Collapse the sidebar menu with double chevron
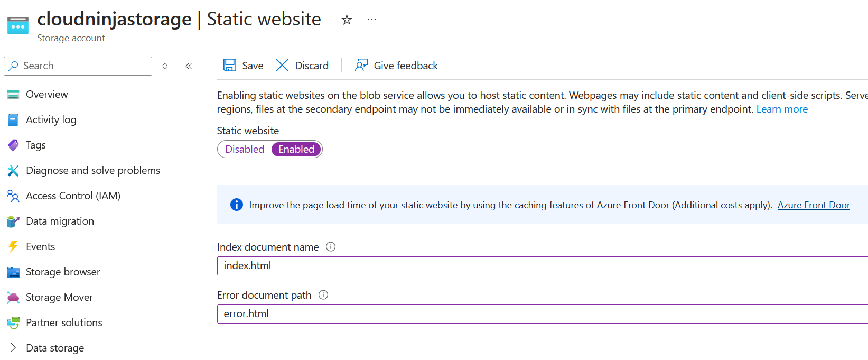The width and height of the screenshot is (868, 360). [x=189, y=66]
